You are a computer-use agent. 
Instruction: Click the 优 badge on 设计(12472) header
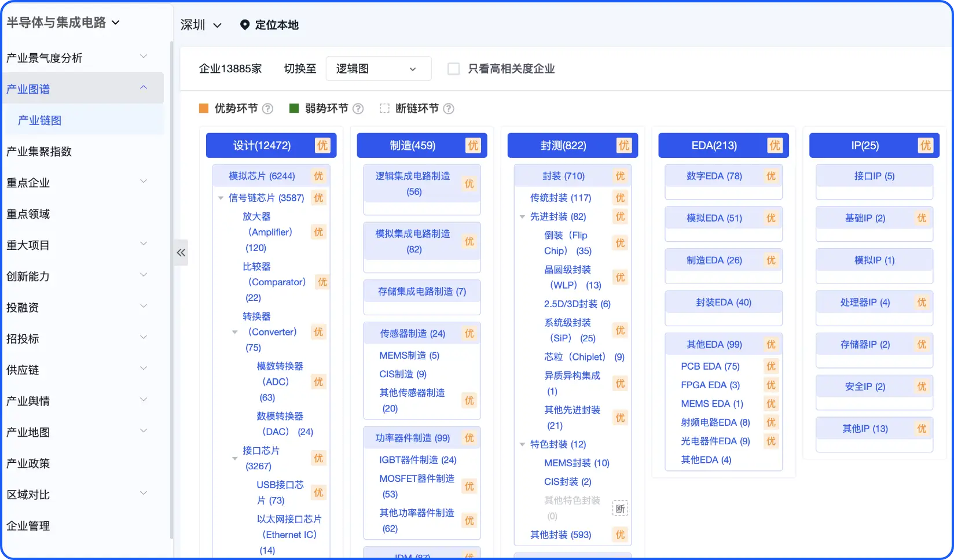pyautogui.click(x=322, y=146)
